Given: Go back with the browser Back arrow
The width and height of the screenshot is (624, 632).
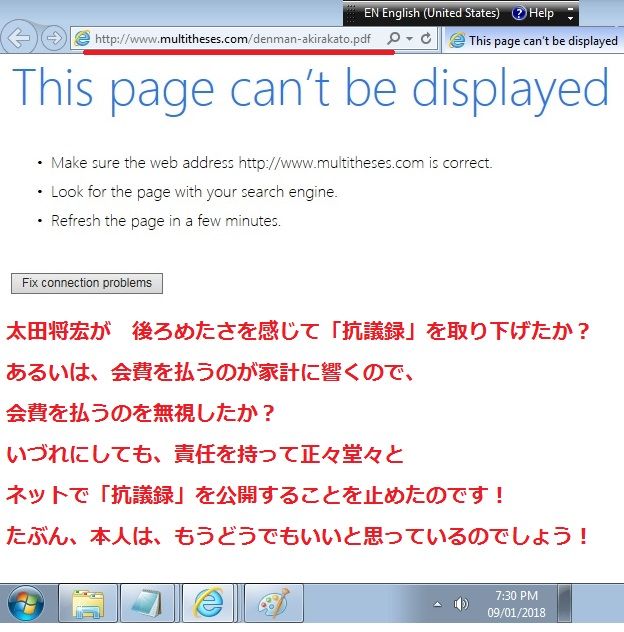Looking at the screenshot, I should point(19,38).
